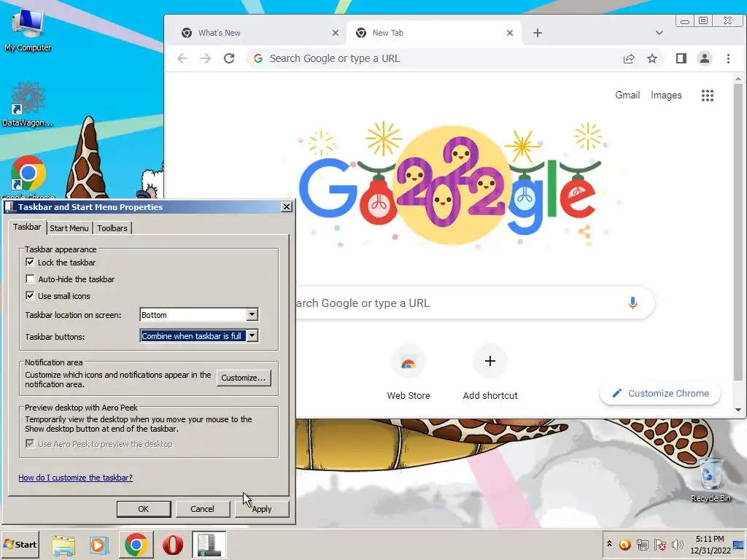Screen dimensions: 747x560
Task: Open Google Chrome desktop shortcut
Action: tap(28, 177)
